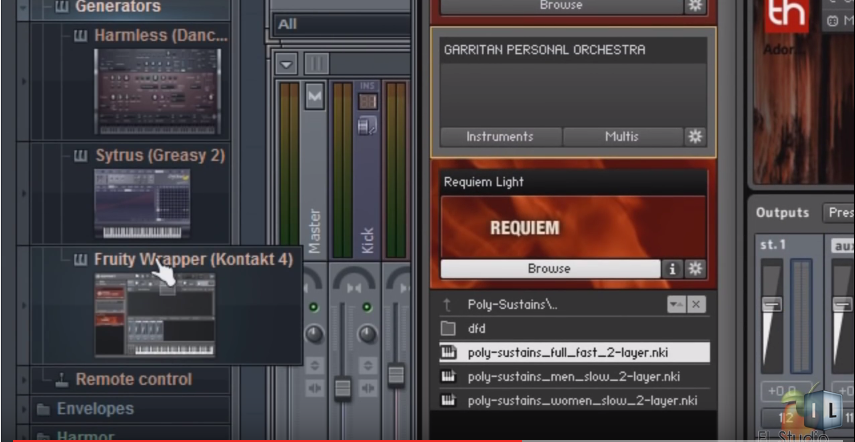
Task: Click the Master track M icon
Action: click(315, 96)
